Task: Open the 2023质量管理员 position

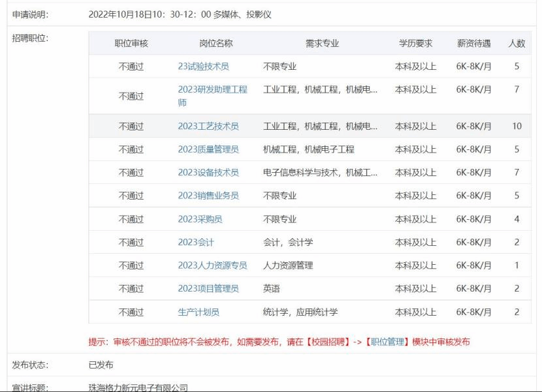Action: (208, 149)
